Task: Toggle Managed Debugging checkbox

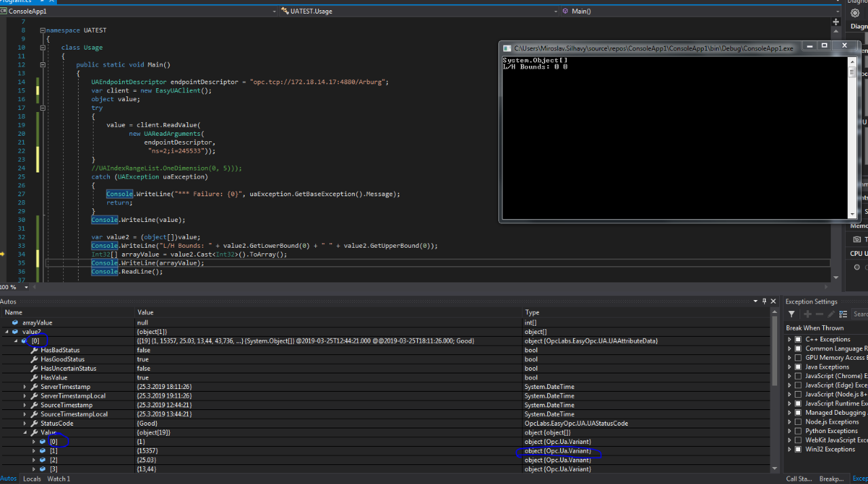Action: point(798,413)
